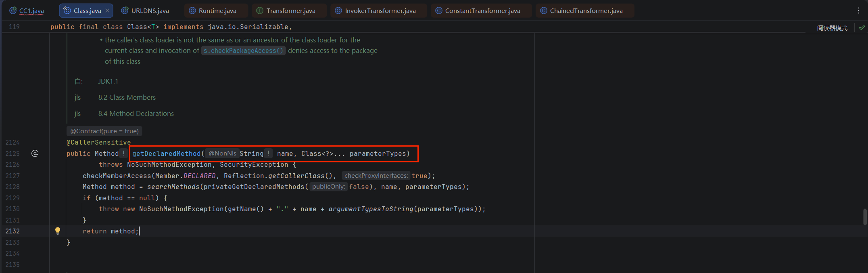Click the Transformer.java interface icon
The width and height of the screenshot is (868, 273).
[x=260, y=10]
